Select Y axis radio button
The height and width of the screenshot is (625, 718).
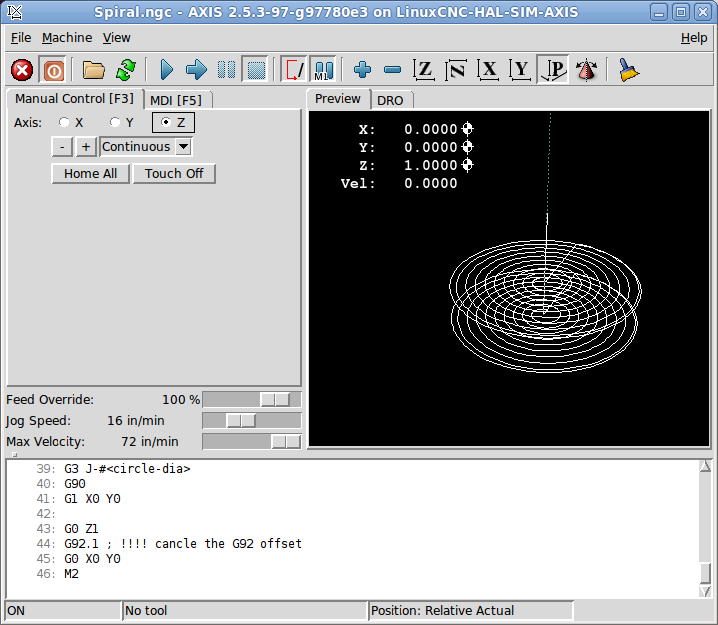click(122, 123)
